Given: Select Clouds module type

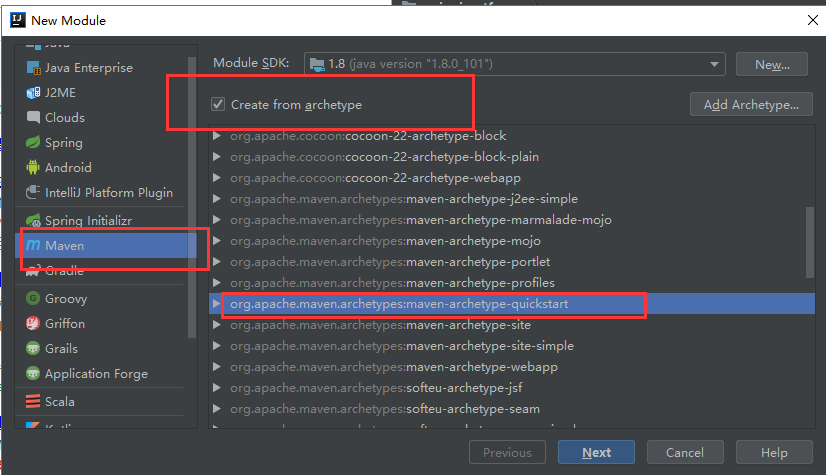Looking at the screenshot, I should pos(65,117).
